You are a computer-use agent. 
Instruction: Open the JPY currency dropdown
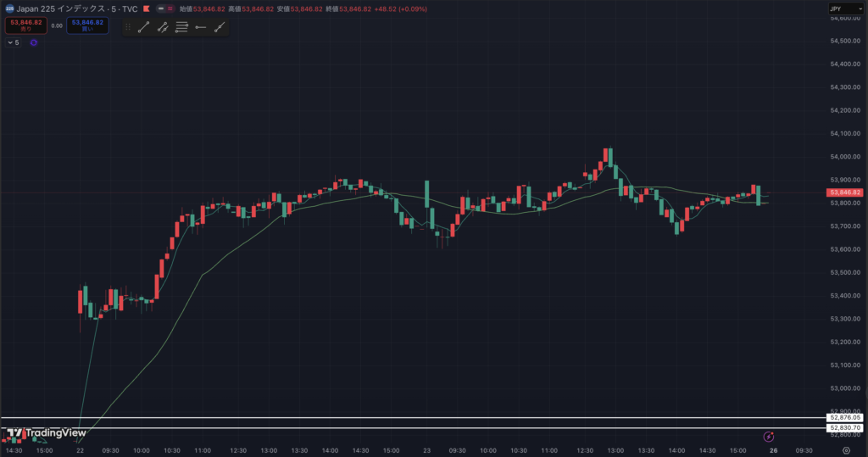coord(845,9)
